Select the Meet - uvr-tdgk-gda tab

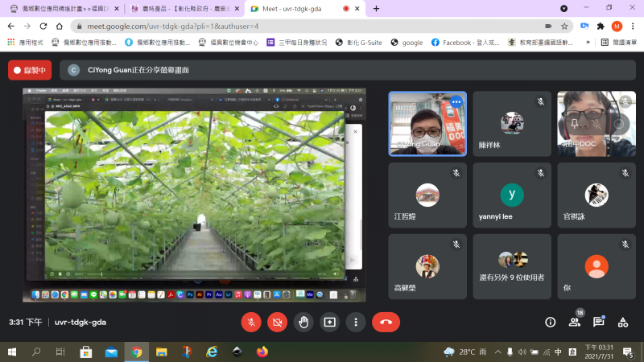point(304,9)
